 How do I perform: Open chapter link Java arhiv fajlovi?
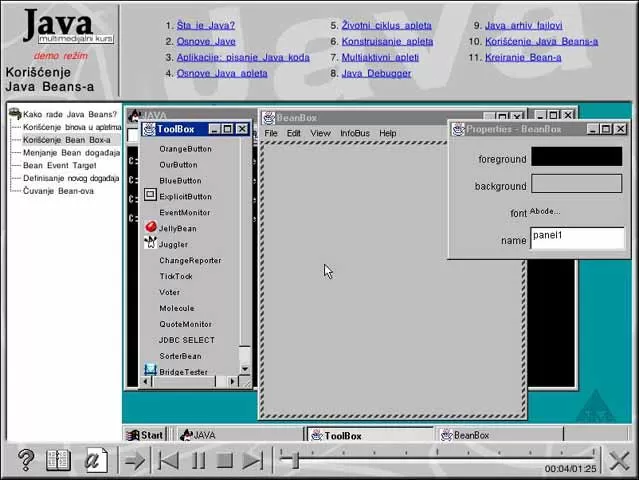(x=524, y=25)
